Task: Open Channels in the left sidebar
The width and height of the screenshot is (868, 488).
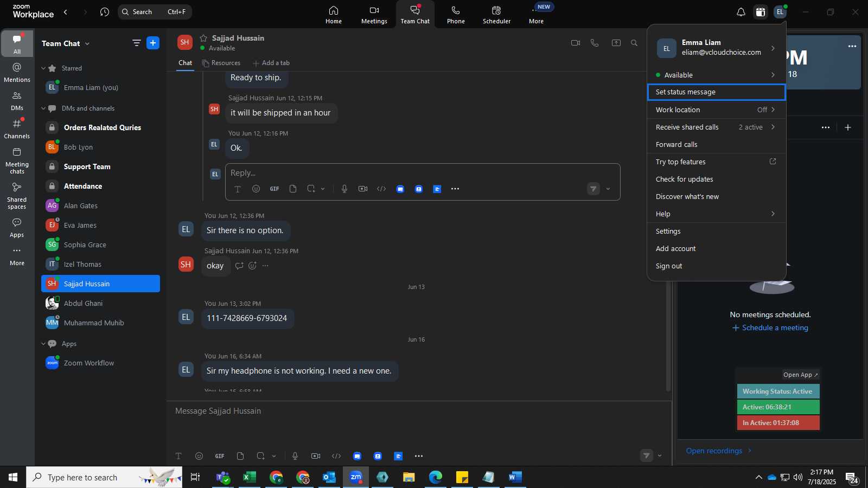Action: click(17, 129)
